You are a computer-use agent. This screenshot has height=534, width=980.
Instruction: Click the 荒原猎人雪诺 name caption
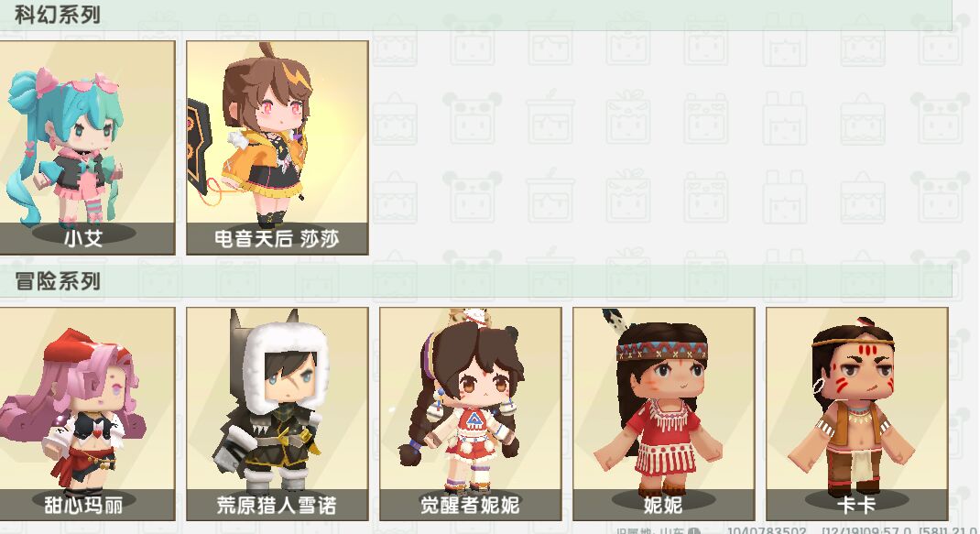coord(277,505)
